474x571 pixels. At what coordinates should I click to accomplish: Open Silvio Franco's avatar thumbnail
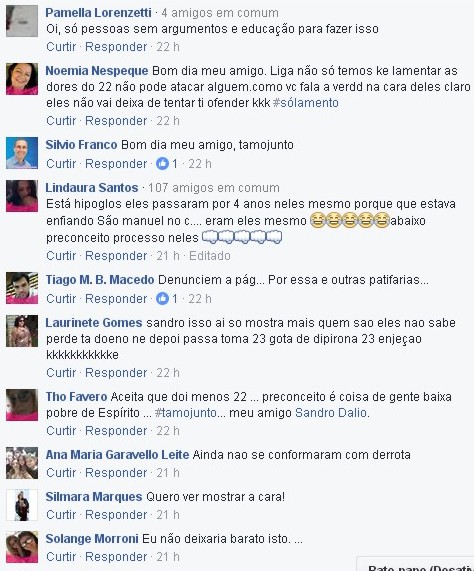22,153
